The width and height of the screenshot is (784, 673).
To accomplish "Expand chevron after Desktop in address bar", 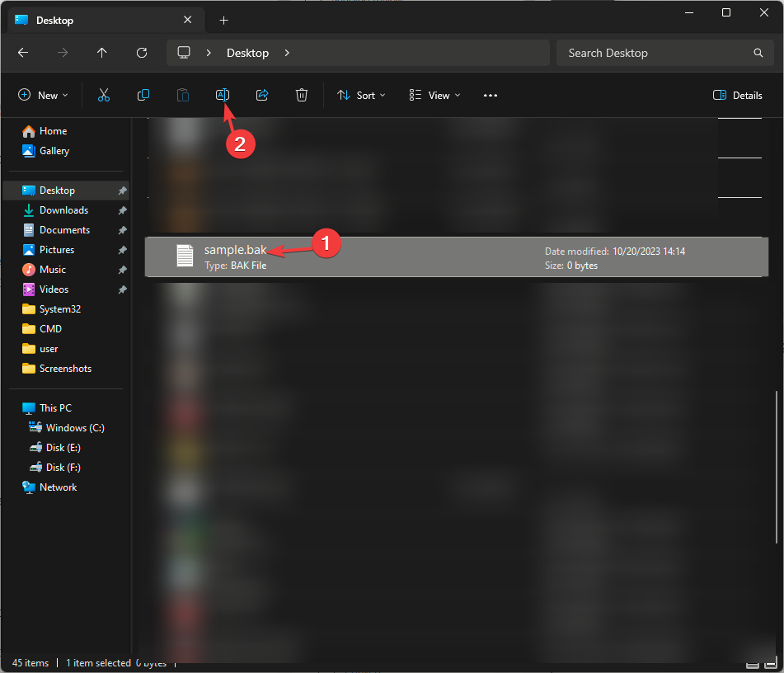I will tap(287, 53).
